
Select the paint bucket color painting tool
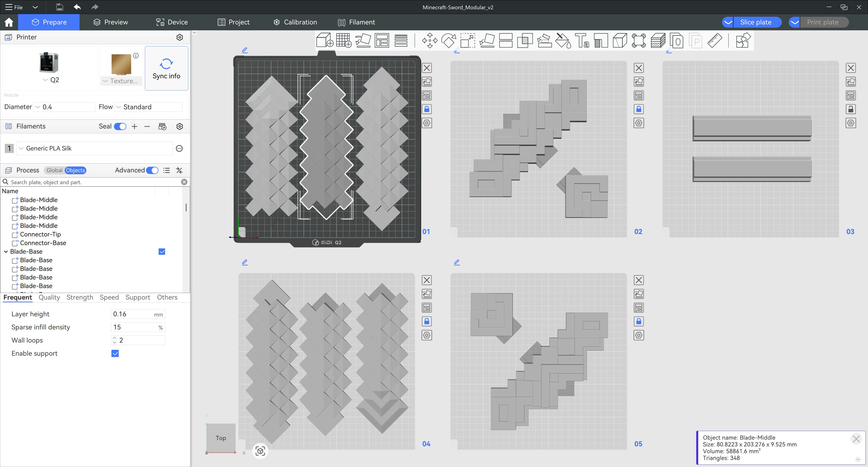pyautogui.click(x=563, y=41)
